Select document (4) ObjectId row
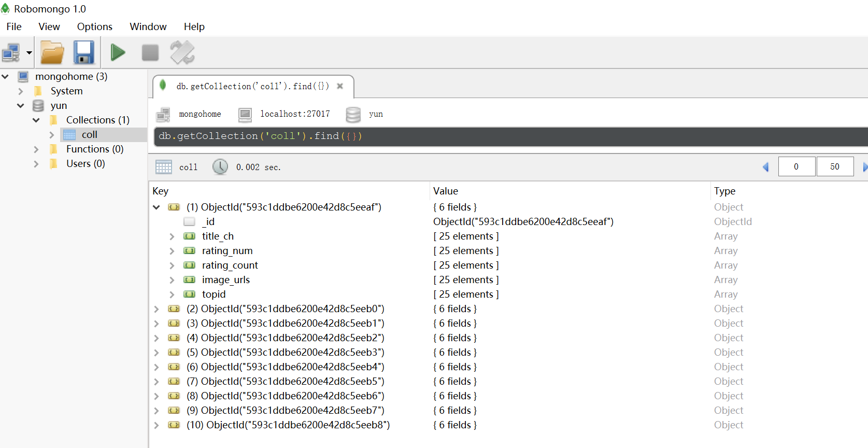 pyautogui.click(x=508, y=338)
